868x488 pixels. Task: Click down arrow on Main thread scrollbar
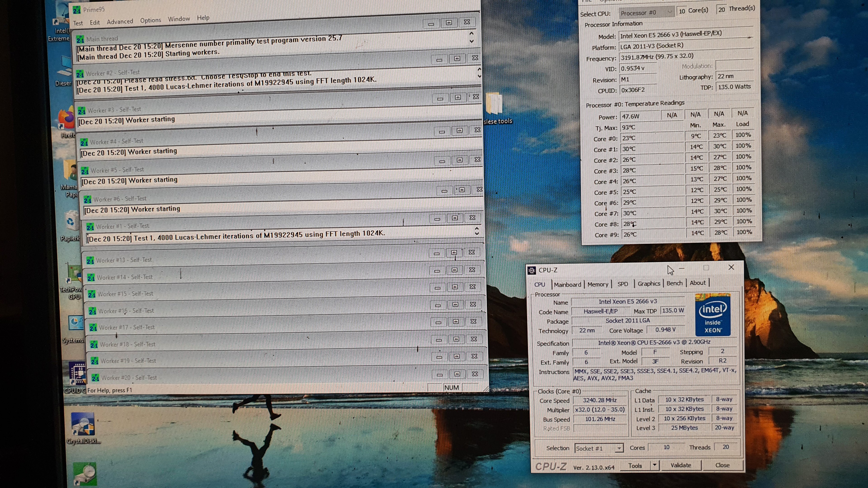tap(472, 41)
